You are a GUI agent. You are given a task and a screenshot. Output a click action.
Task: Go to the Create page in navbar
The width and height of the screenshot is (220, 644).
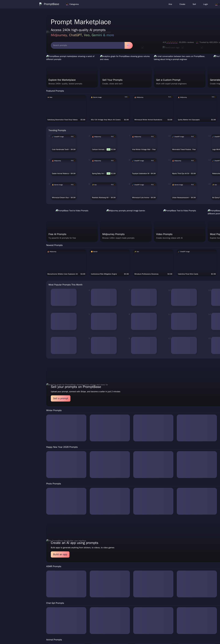182,4
